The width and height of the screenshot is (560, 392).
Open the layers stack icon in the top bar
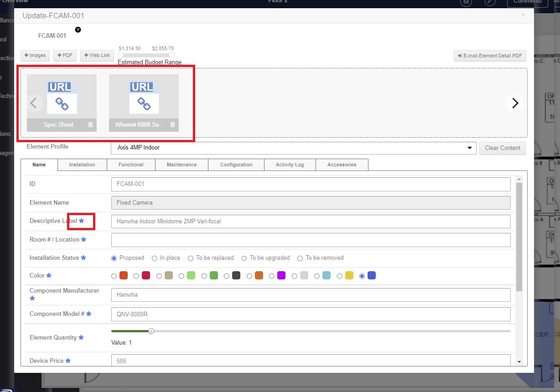click(466, 2)
